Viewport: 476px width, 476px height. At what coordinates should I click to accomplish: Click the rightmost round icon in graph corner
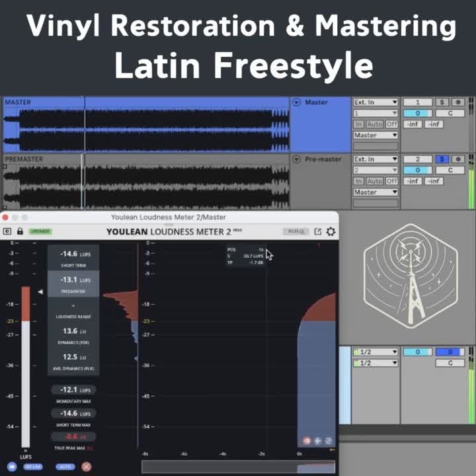point(329,440)
